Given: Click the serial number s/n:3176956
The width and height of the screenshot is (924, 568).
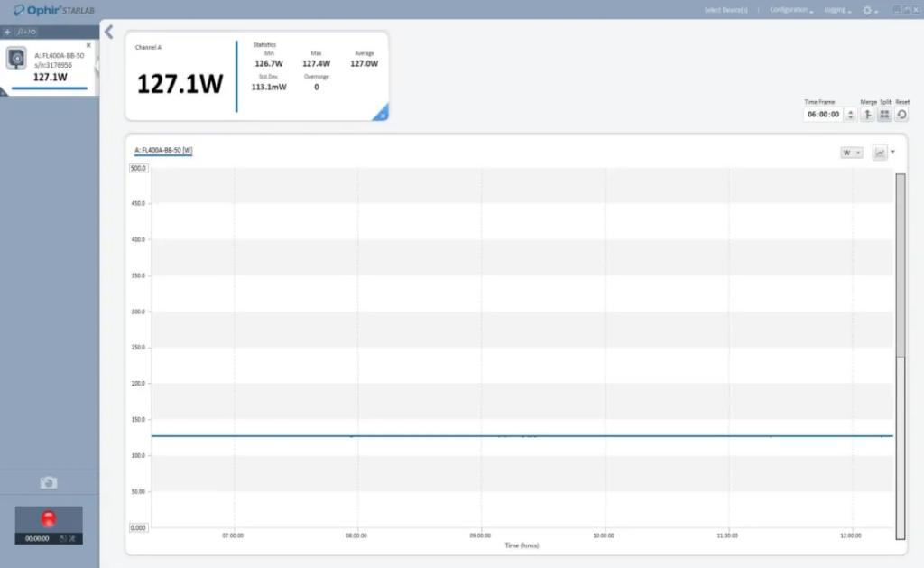Looking at the screenshot, I should coord(53,66).
